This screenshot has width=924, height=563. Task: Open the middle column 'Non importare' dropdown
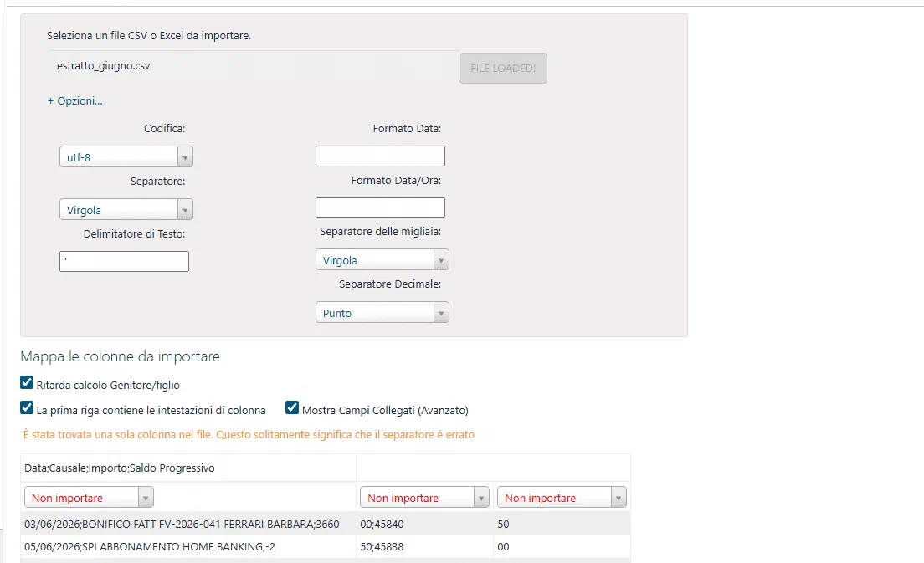[425, 498]
